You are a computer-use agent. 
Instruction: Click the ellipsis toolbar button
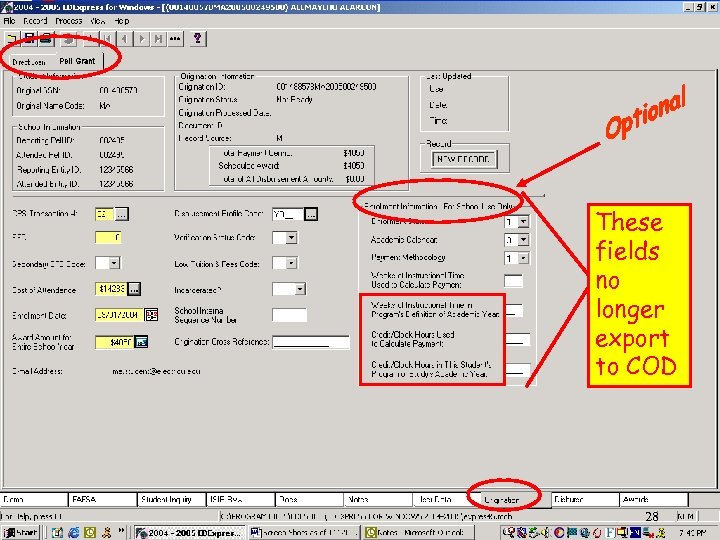[175, 39]
